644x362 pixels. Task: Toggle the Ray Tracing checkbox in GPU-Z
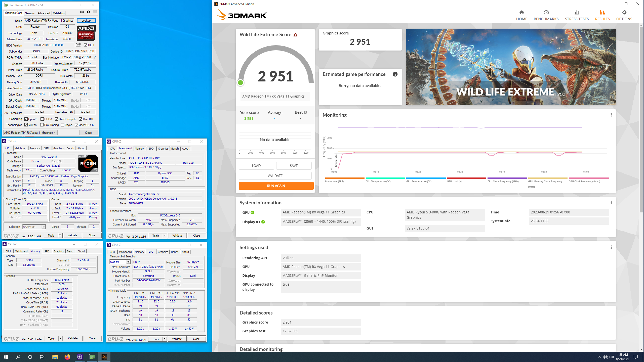click(x=42, y=125)
